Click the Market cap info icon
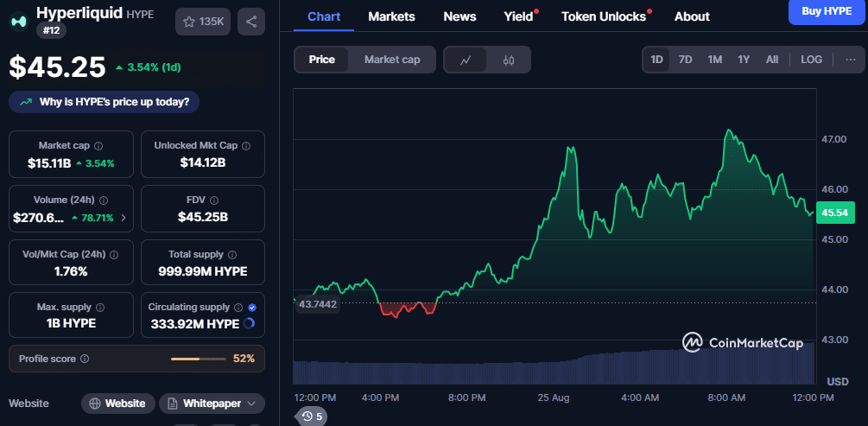This screenshot has width=868, height=426. coord(98,146)
